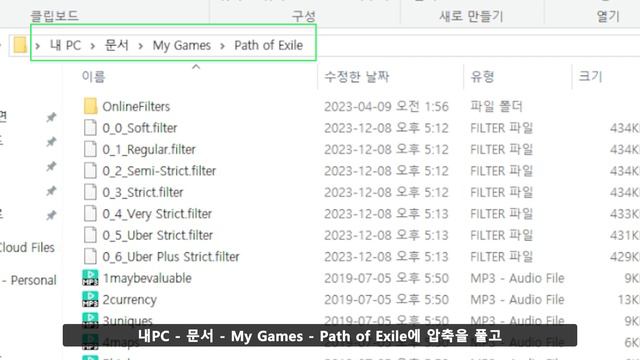Select the 0_6_Uber Plus Strict.filter file name
Image resolution: width=640 pixels, height=360 pixels.
point(171,257)
